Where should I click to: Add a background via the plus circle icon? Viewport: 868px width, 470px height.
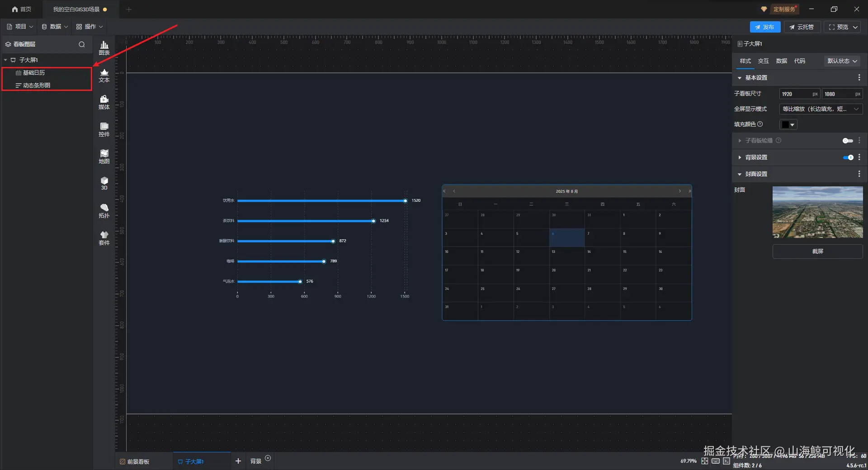tap(268, 458)
